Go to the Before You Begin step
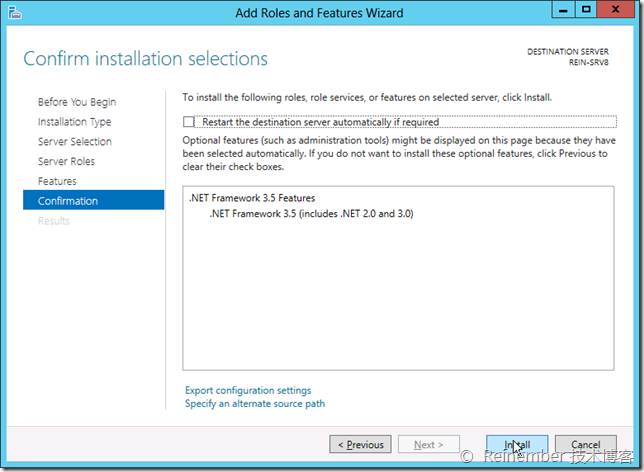The width and height of the screenshot is (644, 472). pyautogui.click(x=77, y=102)
